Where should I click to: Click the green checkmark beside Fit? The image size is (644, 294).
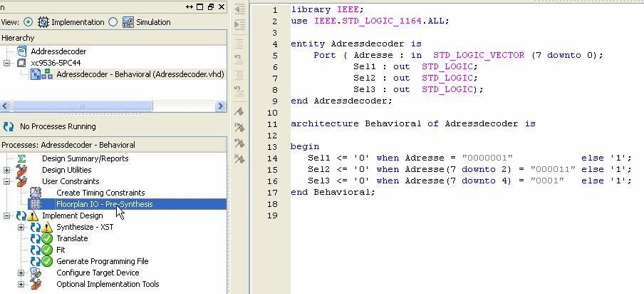pos(47,250)
